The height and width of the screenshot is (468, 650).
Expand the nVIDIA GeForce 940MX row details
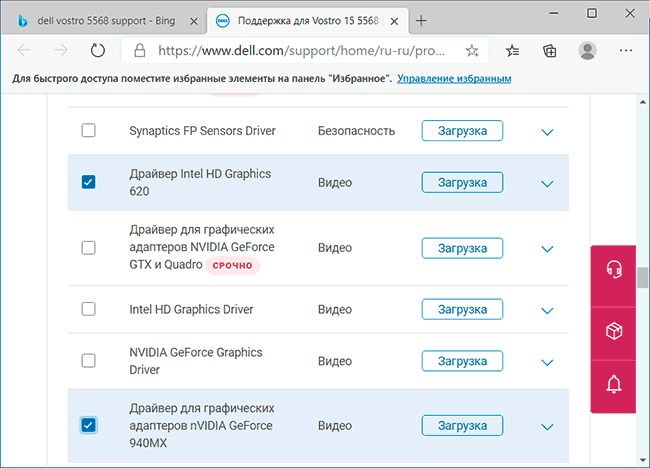pos(547,427)
